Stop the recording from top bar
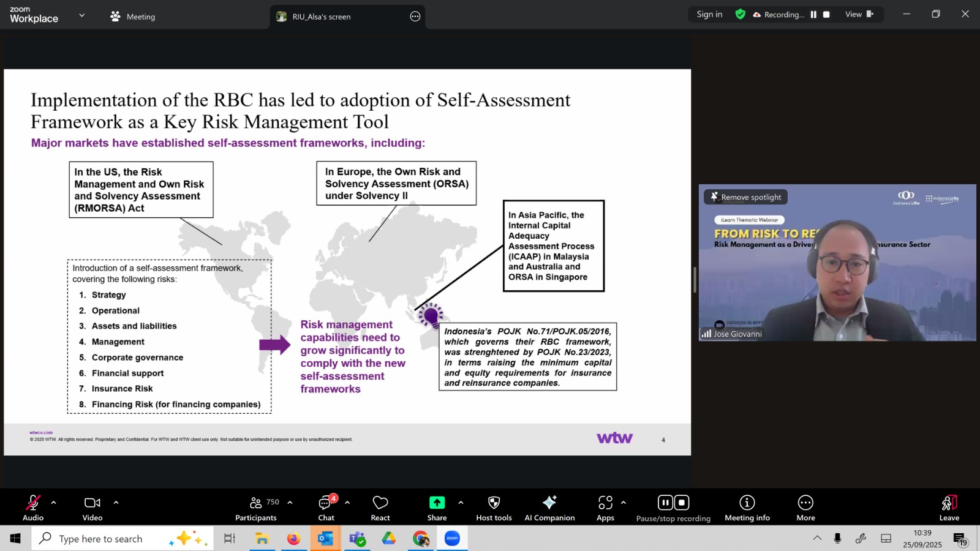 coord(826,15)
